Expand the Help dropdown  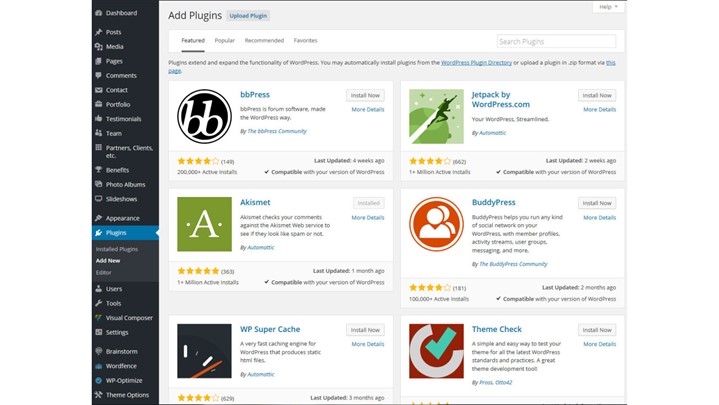[608, 7]
